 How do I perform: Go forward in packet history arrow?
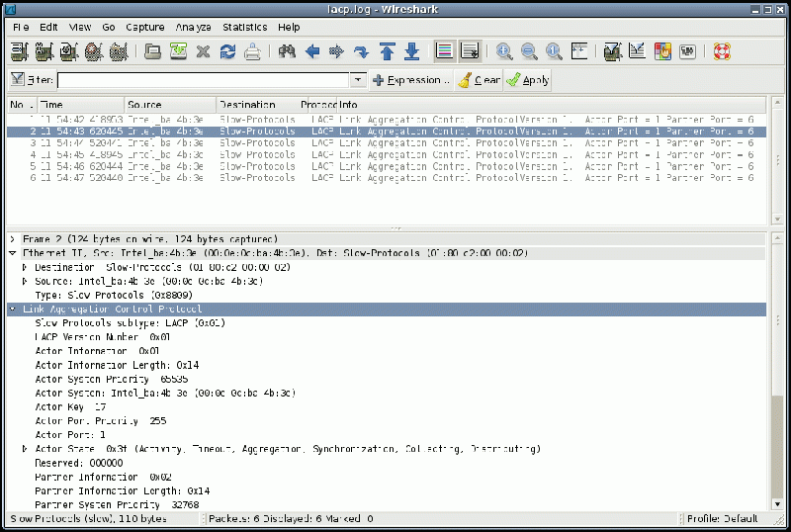(x=336, y=51)
